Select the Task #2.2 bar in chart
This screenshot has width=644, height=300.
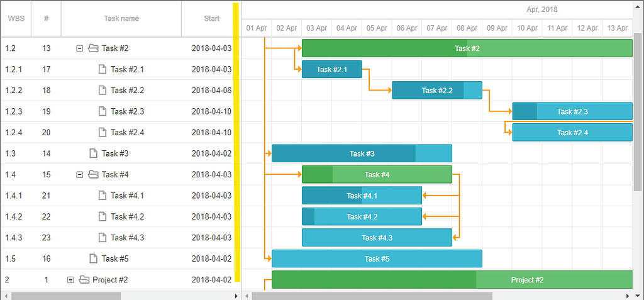click(437, 91)
